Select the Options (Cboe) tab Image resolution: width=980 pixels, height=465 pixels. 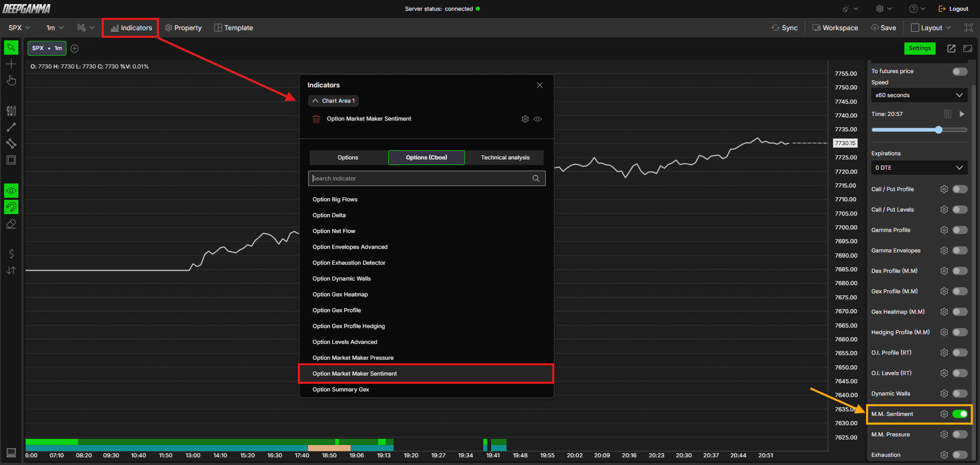point(427,157)
